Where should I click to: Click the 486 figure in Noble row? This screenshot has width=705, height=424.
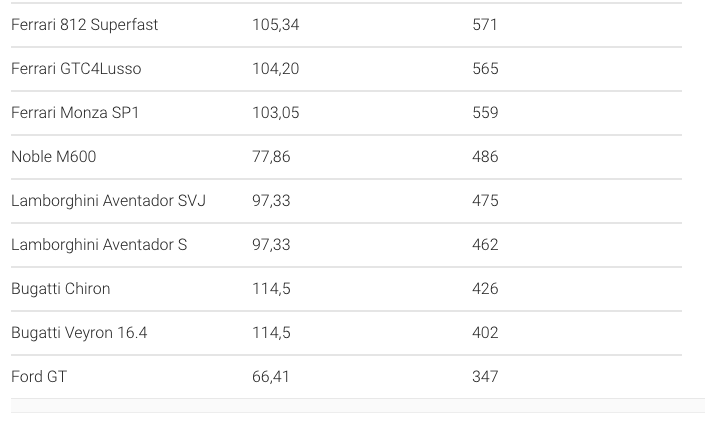[x=485, y=157]
